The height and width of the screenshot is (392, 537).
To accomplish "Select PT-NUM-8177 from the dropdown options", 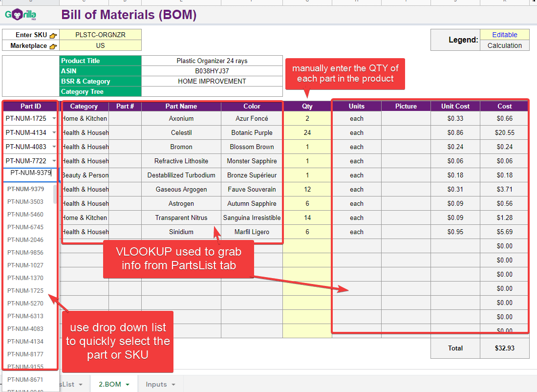I will point(25,354).
